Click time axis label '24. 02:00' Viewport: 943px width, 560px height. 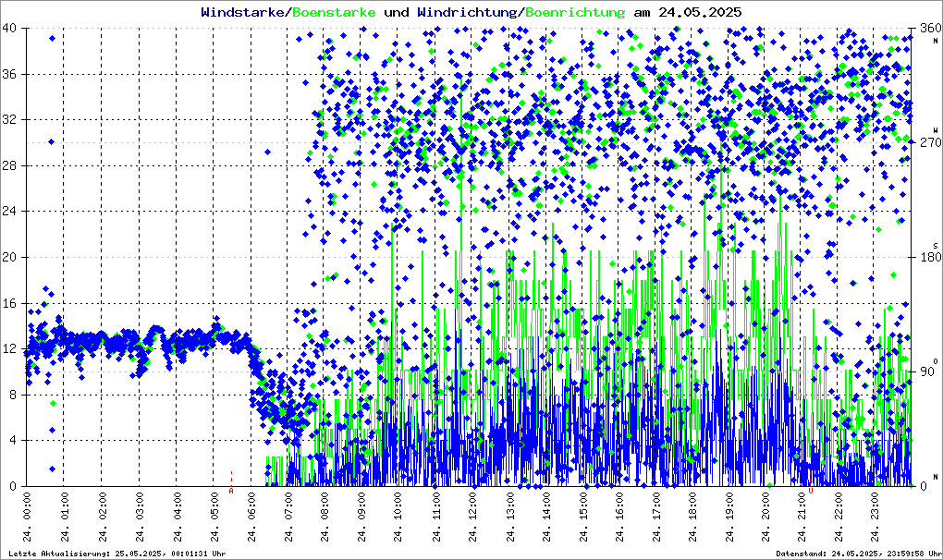point(102,517)
